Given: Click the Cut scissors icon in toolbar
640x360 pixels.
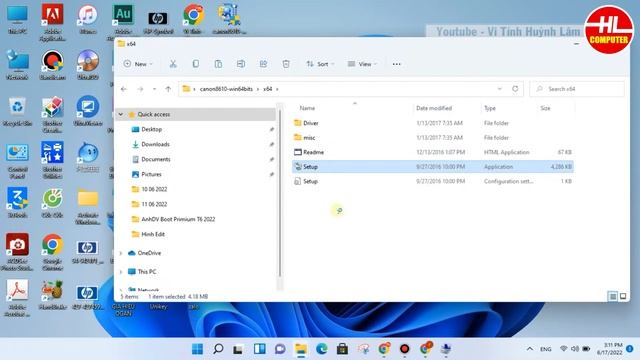Looking at the screenshot, I should 173,64.
